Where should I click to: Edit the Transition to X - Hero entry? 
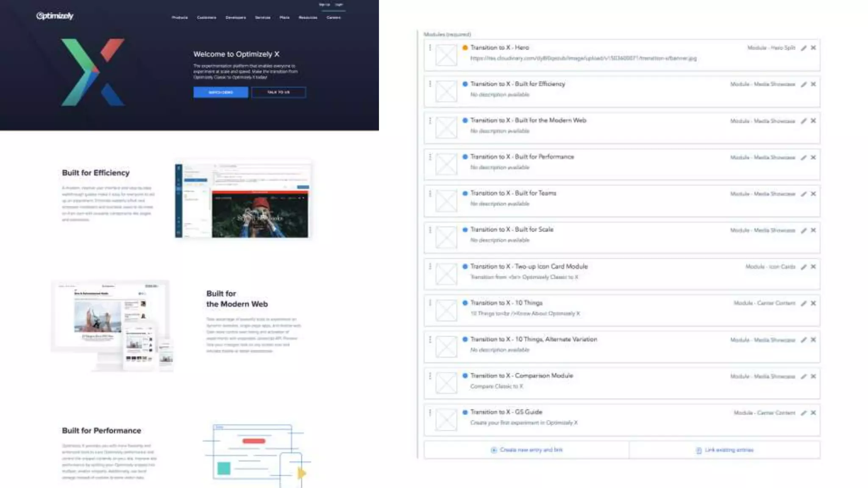click(x=804, y=48)
